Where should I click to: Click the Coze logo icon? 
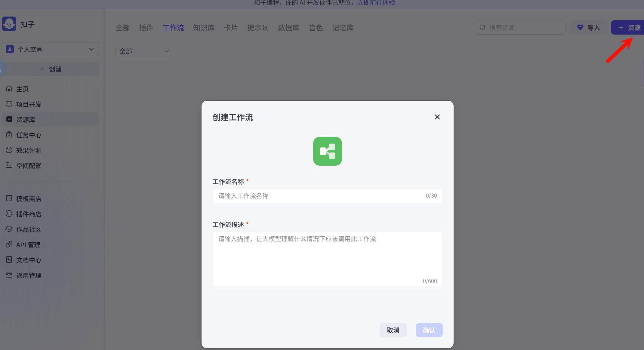pos(9,24)
